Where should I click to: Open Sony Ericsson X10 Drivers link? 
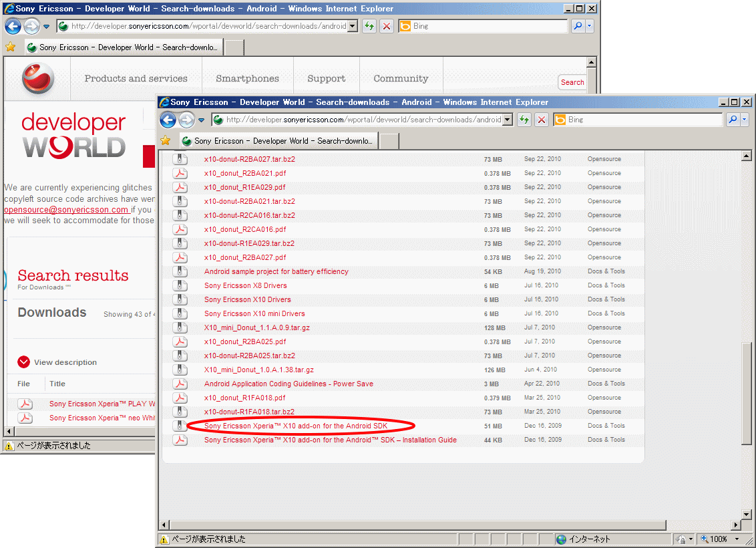click(247, 299)
